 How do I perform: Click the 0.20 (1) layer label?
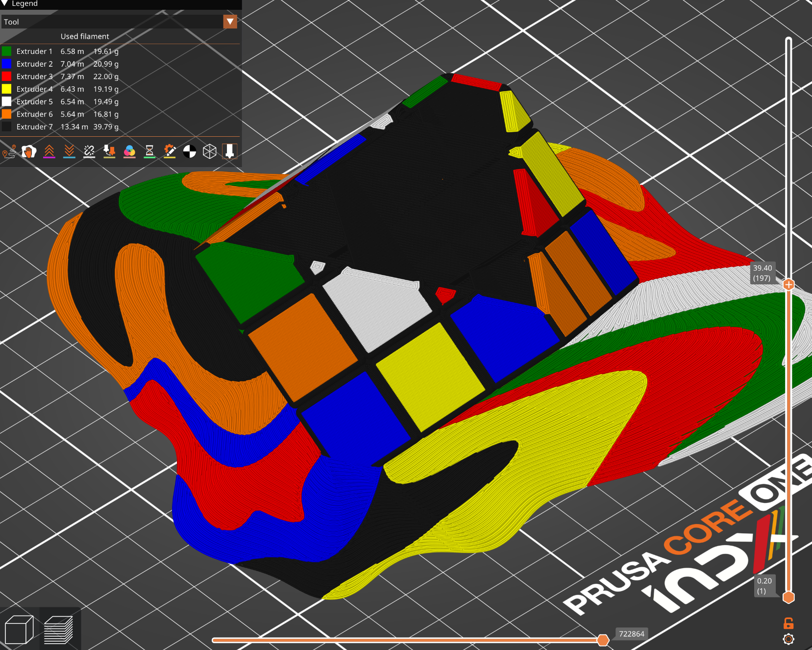(x=764, y=586)
